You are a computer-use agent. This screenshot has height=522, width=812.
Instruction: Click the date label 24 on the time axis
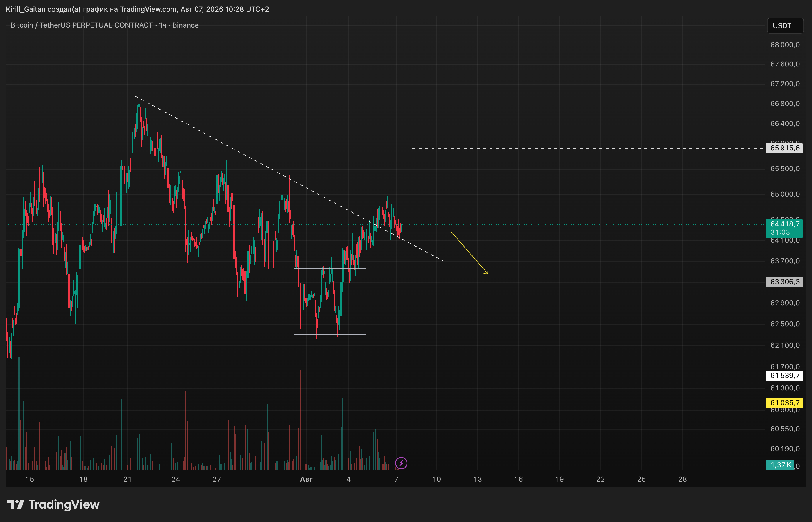pyautogui.click(x=176, y=479)
